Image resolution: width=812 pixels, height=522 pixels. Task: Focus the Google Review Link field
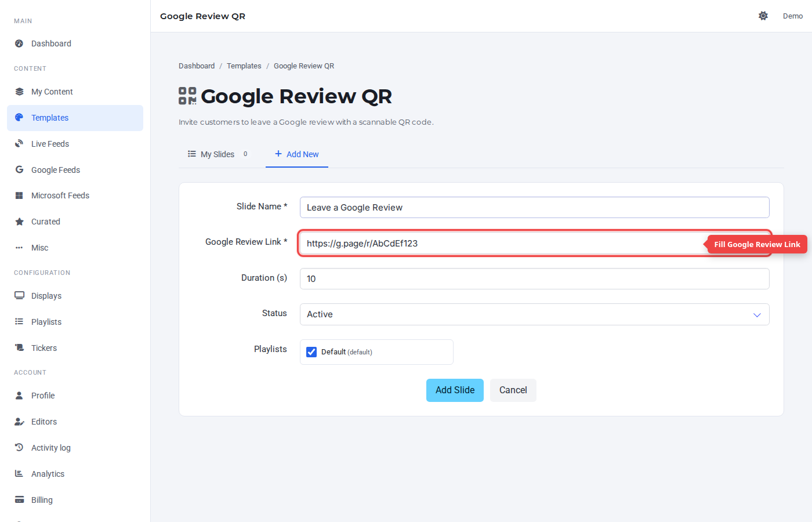point(534,243)
